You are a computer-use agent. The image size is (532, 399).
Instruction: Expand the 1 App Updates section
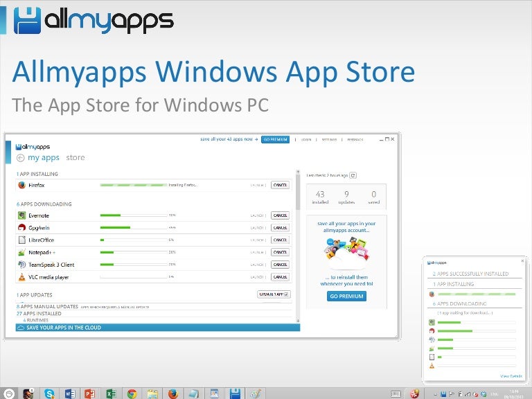point(37,294)
